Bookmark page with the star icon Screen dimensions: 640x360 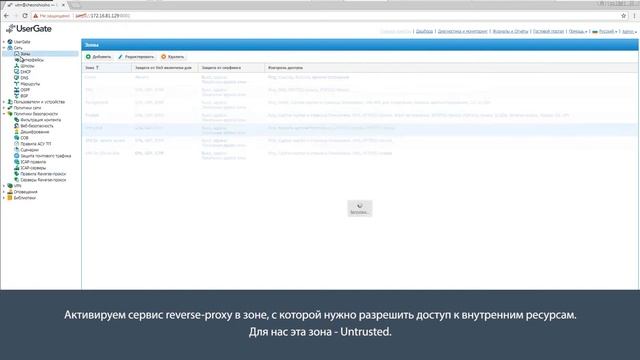point(623,16)
